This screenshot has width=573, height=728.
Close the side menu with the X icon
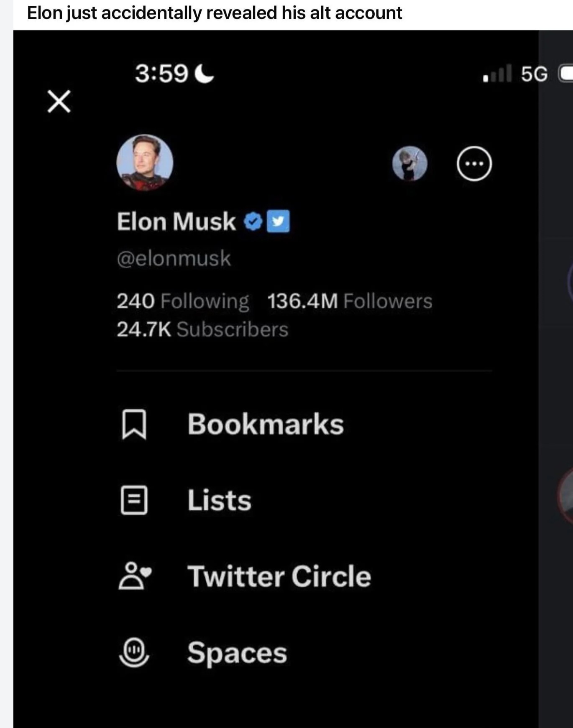click(x=59, y=102)
